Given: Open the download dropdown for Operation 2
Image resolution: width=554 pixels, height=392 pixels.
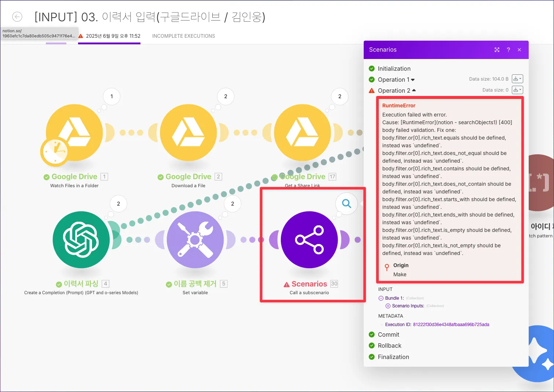Looking at the screenshot, I should tap(517, 90).
